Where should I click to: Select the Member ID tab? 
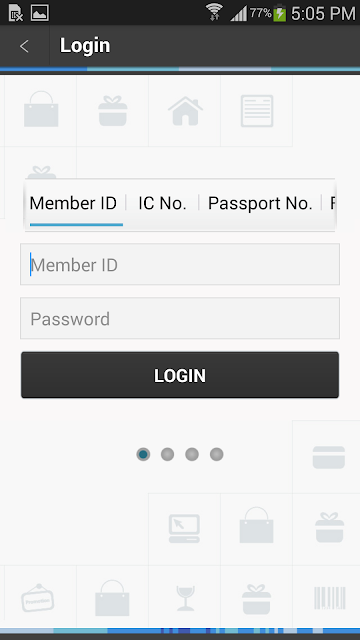pyautogui.click(x=73, y=203)
